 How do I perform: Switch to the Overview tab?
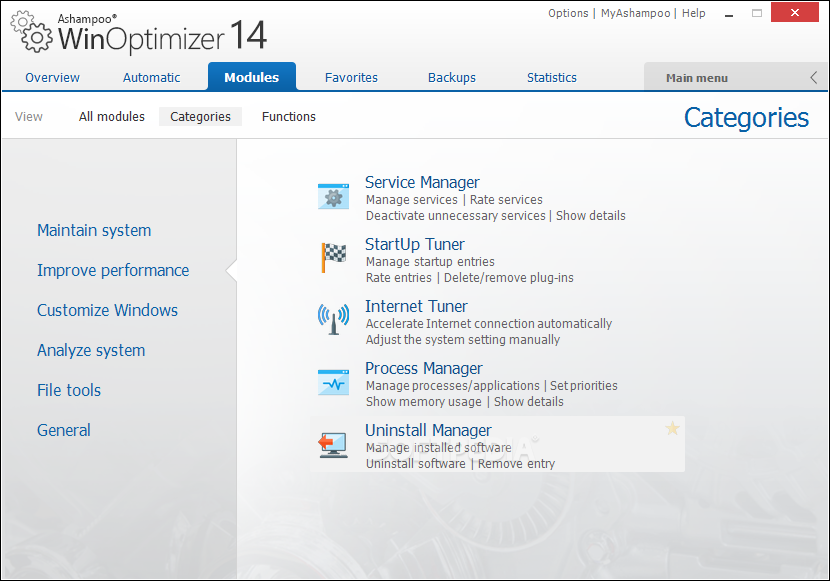pos(52,77)
